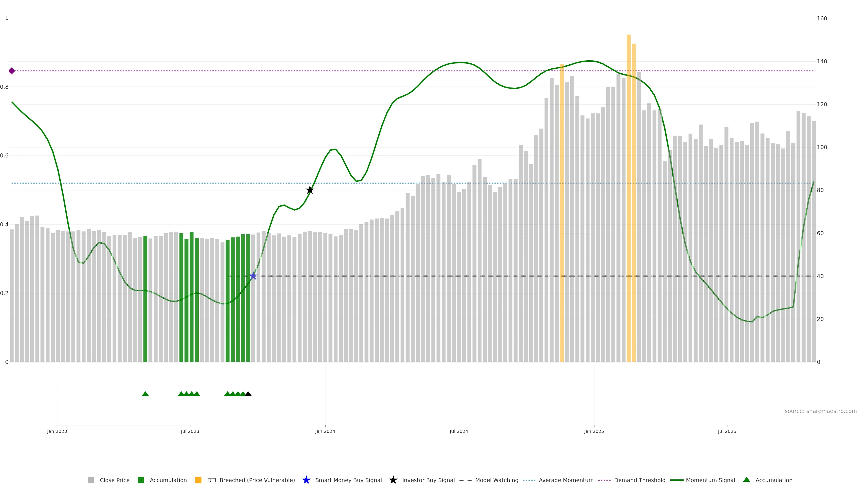Click the Jul 2023 axis label

coord(190,432)
